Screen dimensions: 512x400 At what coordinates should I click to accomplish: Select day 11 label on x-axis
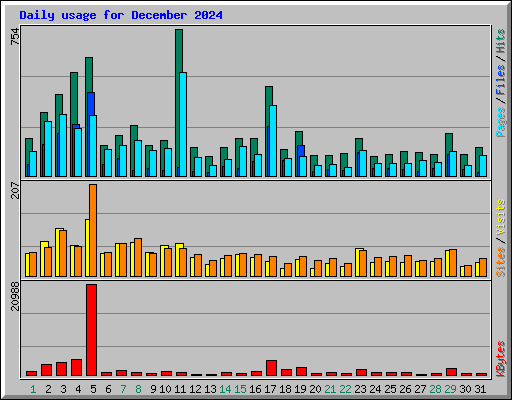tap(180, 389)
